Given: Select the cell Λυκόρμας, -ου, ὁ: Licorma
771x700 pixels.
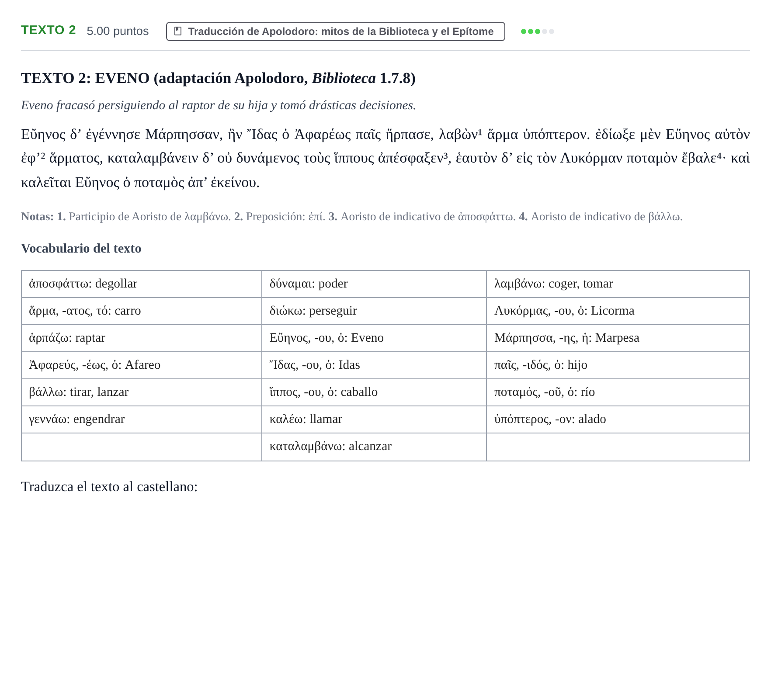Looking at the screenshot, I should click(618, 311).
